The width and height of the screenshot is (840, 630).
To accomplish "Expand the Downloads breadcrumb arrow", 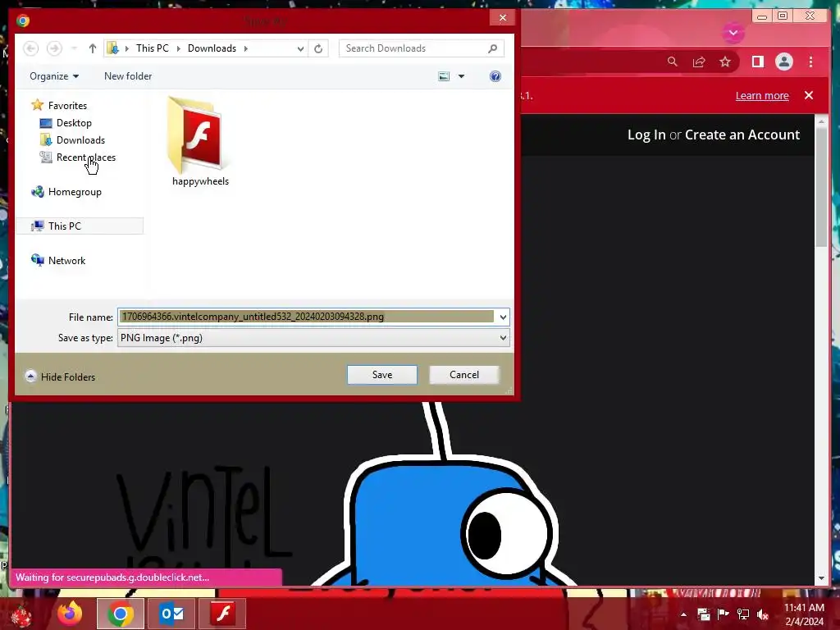I will point(246,48).
